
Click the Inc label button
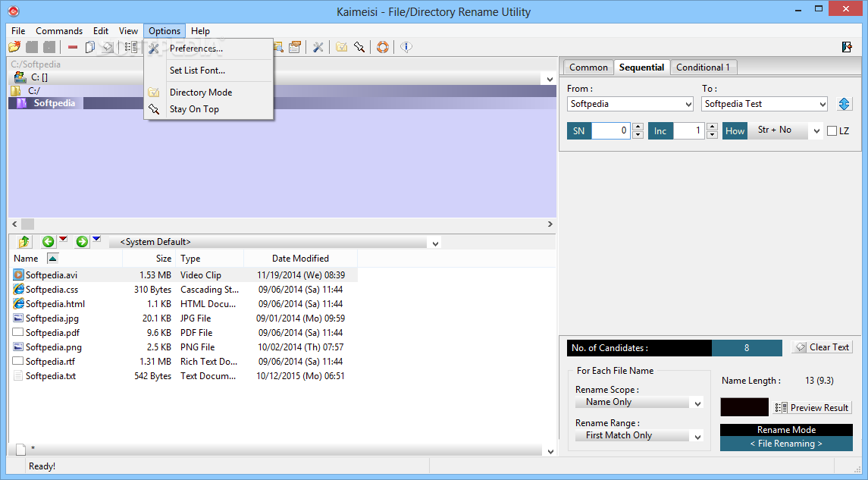(x=660, y=130)
